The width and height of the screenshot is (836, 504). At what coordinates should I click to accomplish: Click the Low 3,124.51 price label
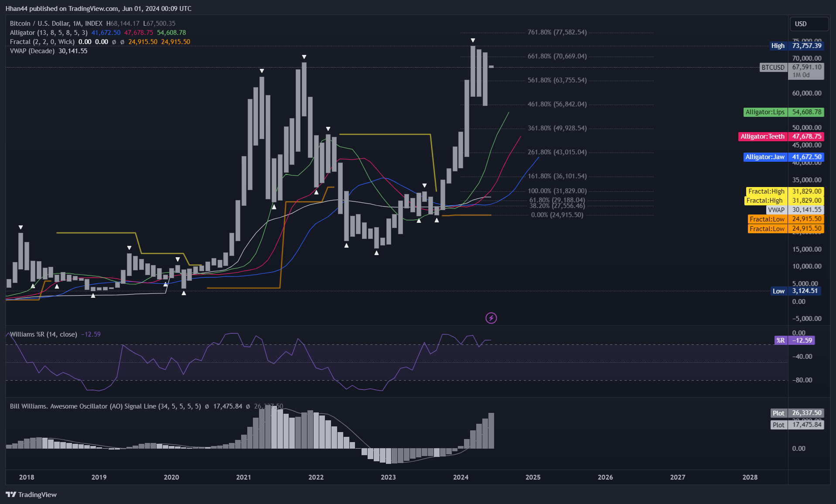point(796,291)
